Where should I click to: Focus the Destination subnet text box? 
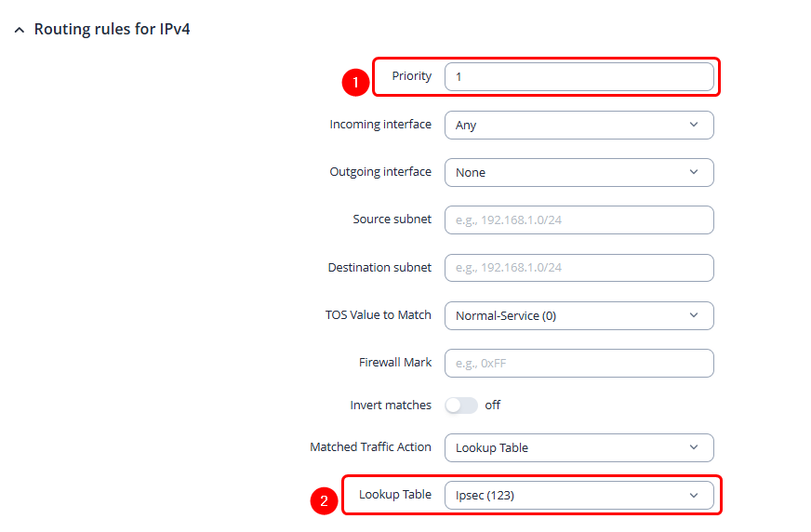(578, 268)
